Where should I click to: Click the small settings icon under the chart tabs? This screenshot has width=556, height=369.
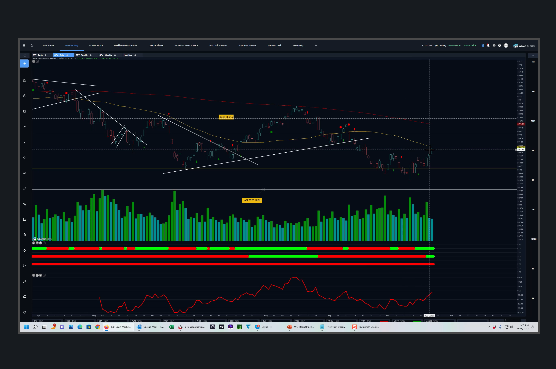coord(34,62)
